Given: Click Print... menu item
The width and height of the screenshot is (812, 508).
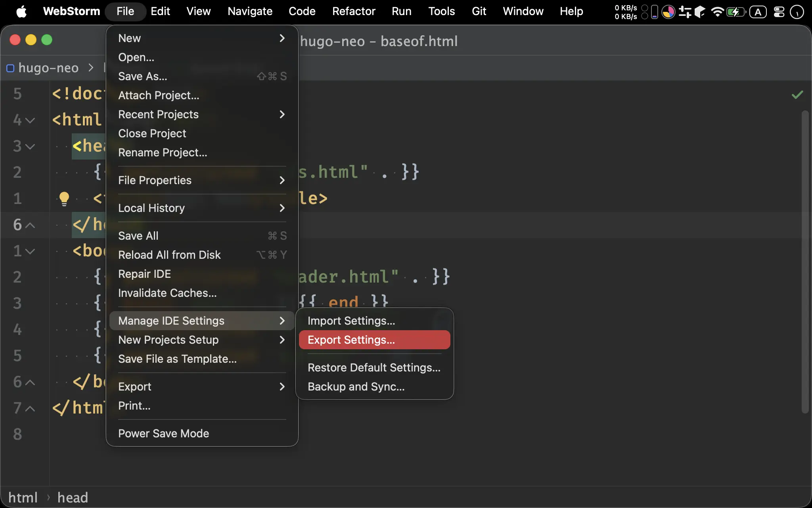Looking at the screenshot, I should click(202, 406).
